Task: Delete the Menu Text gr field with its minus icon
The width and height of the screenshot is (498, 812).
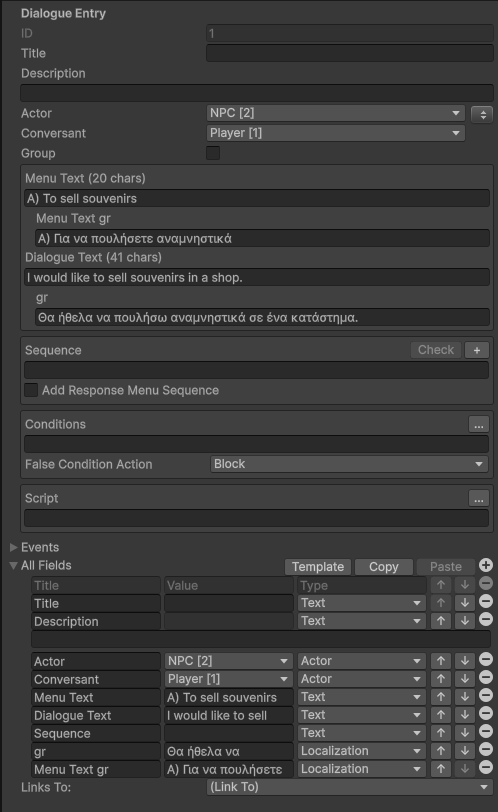Action: 486,767
